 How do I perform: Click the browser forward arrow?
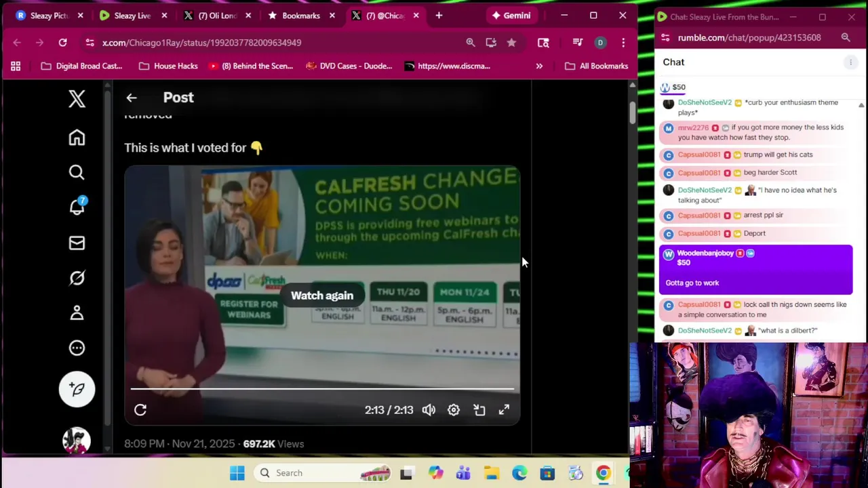(x=39, y=43)
